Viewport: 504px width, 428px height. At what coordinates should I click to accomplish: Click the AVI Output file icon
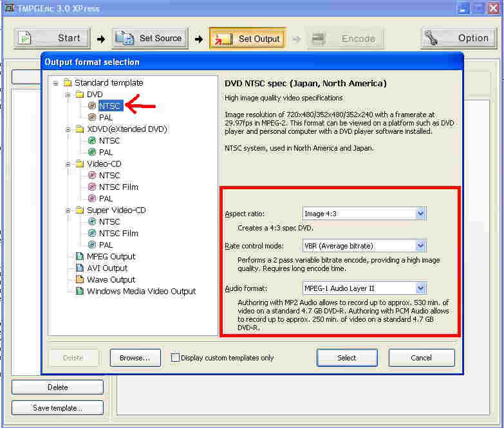pos(80,268)
